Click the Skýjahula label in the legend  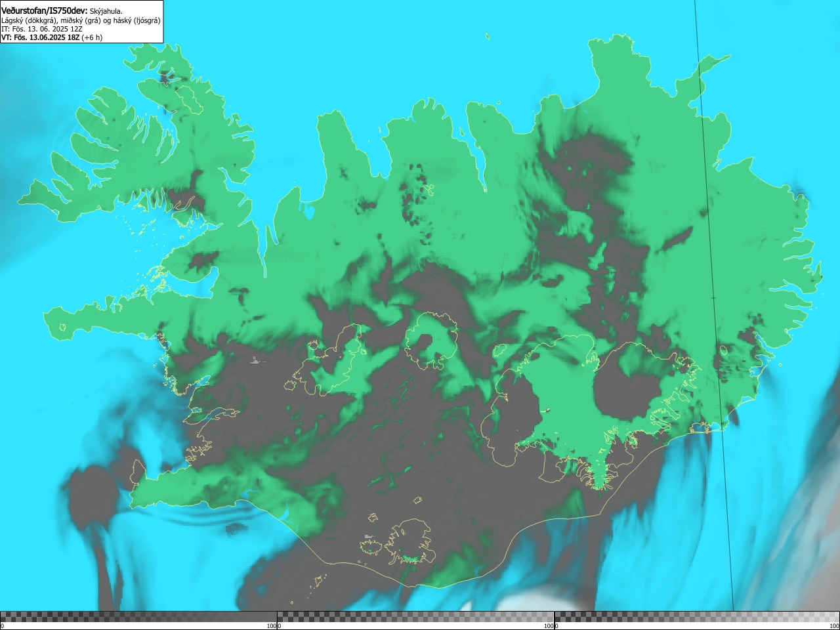(106, 11)
